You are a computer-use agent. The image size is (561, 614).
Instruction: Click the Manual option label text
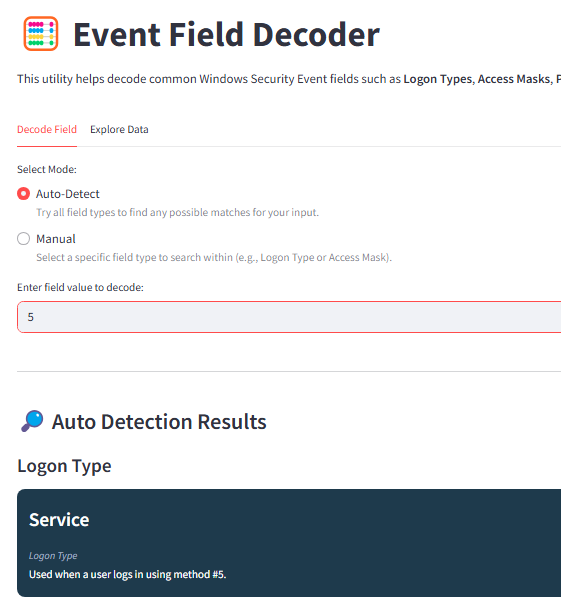point(56,239)
